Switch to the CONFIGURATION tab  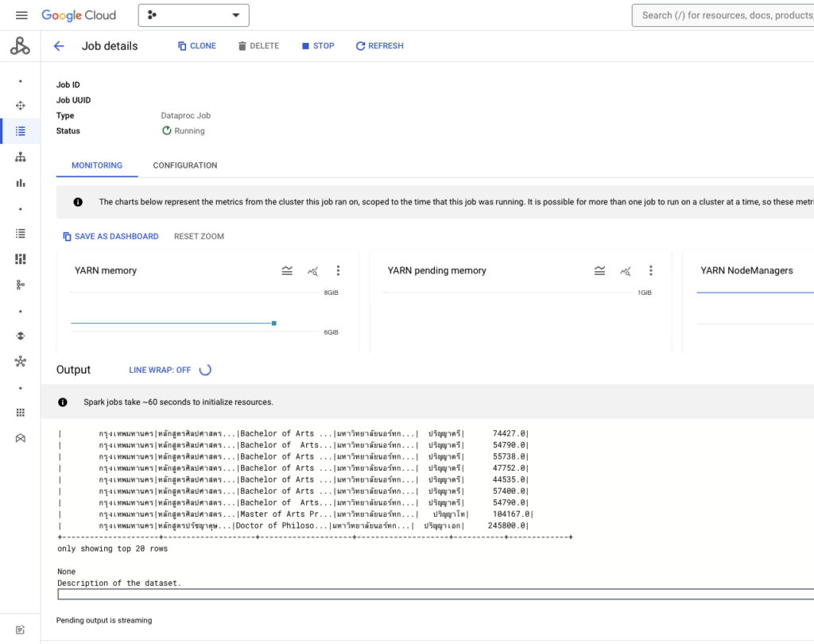coord(184,165)
